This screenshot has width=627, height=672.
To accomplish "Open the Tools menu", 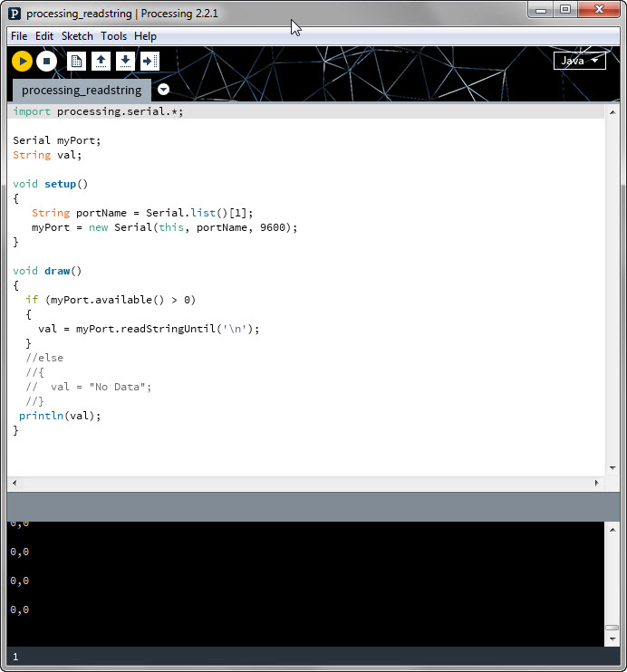I will point(113,36).
